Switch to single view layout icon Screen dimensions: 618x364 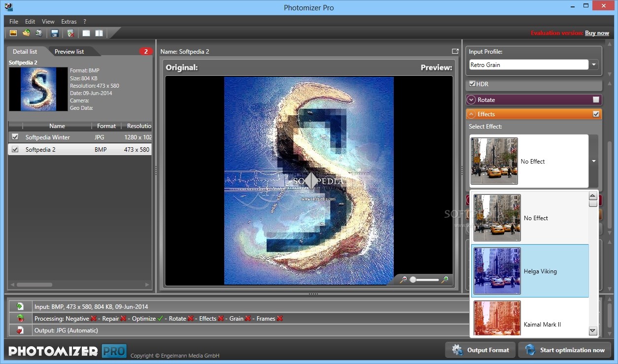tap(86, 33)
